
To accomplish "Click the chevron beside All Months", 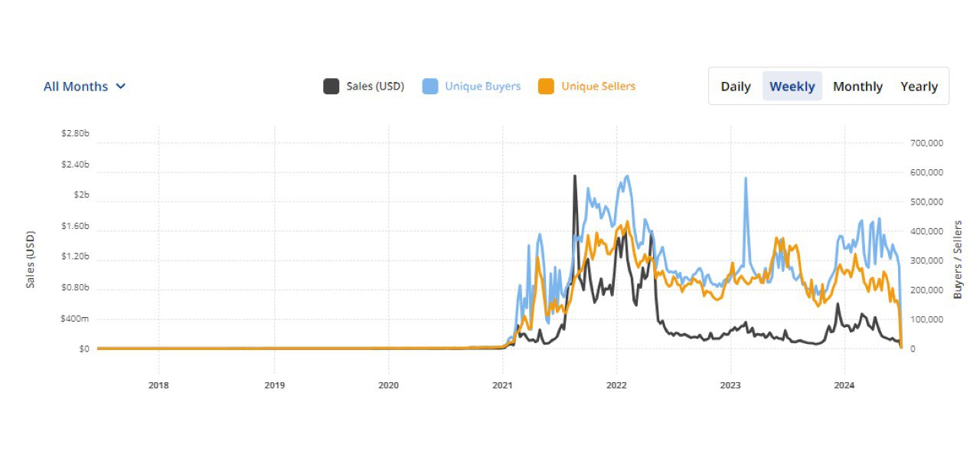I will (x=120, y=87).
